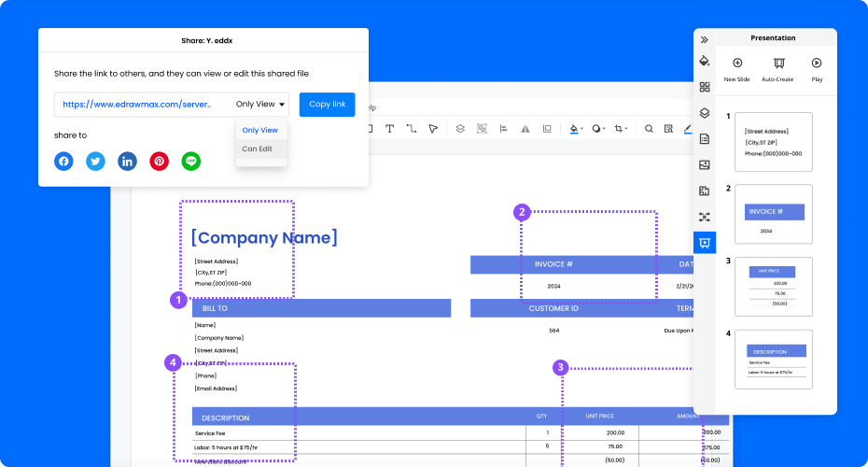Open the sidebar building-shaped panel icon
This screenshot has height=467, width=868.
click(704, 191)
